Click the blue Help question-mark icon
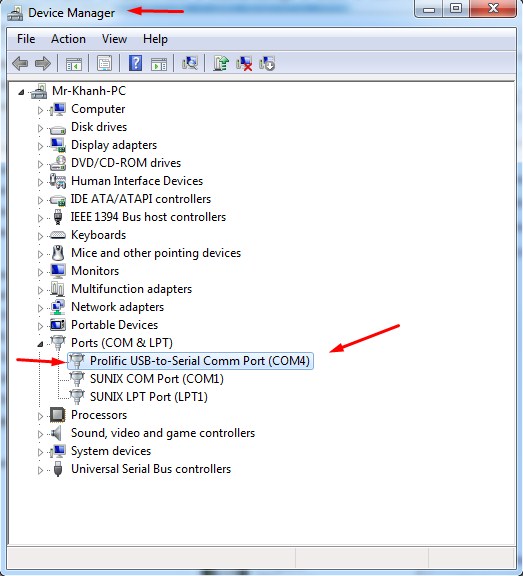The width and height of the screenshot is (523, 576). pos(136,63)
